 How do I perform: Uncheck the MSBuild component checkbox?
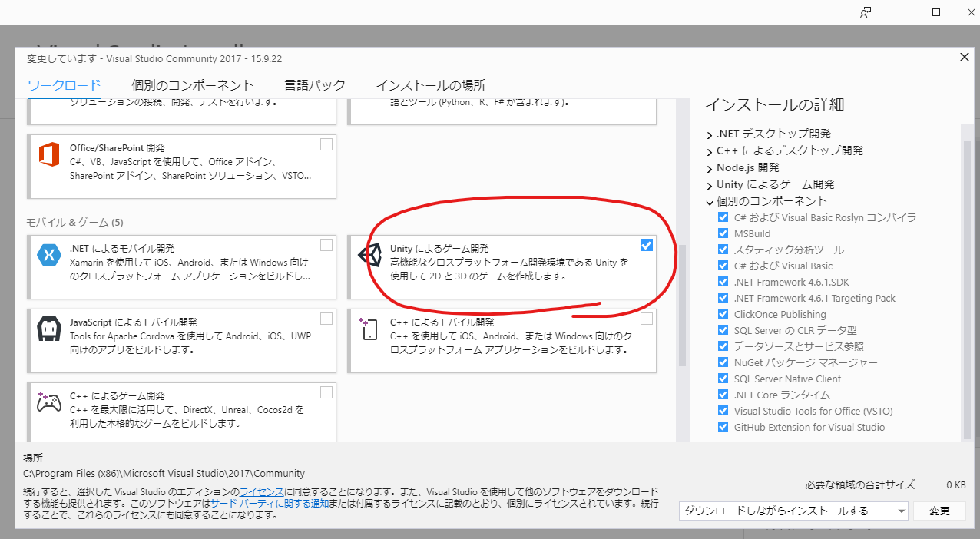pos(723,233)
